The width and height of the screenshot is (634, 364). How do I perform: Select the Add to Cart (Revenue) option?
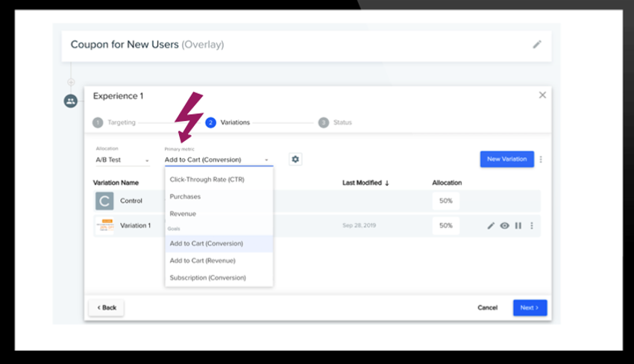click(202, 260)
